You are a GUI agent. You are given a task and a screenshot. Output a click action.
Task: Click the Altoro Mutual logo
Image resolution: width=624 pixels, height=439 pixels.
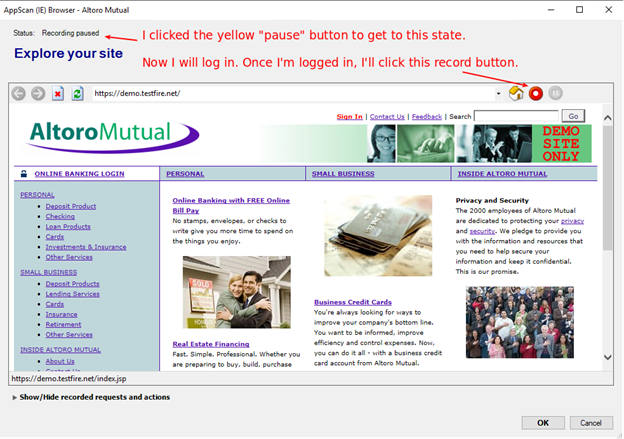click(x=98, y=136)
